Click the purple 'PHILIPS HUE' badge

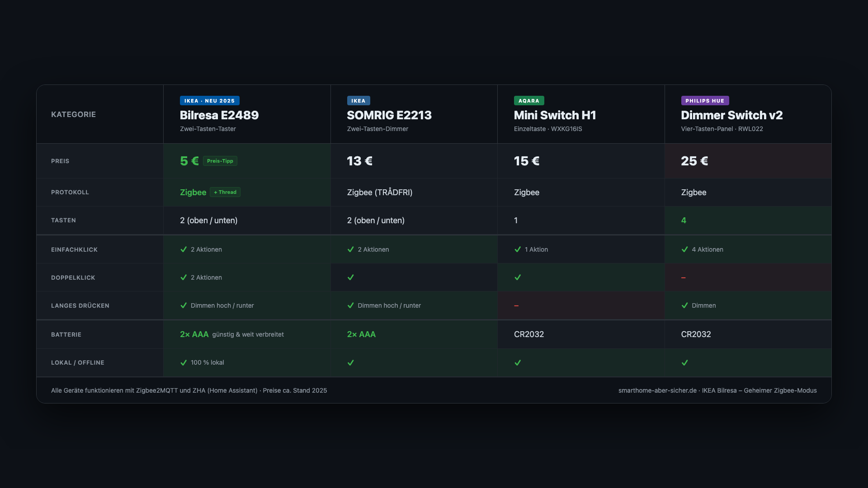click(705, 101)
